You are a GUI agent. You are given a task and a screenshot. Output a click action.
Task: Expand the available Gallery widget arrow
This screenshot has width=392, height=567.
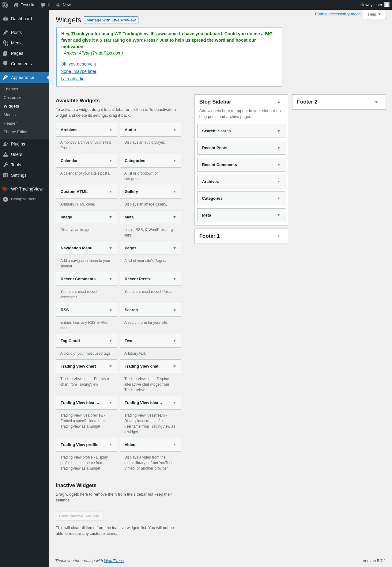(x=175, y=192)
